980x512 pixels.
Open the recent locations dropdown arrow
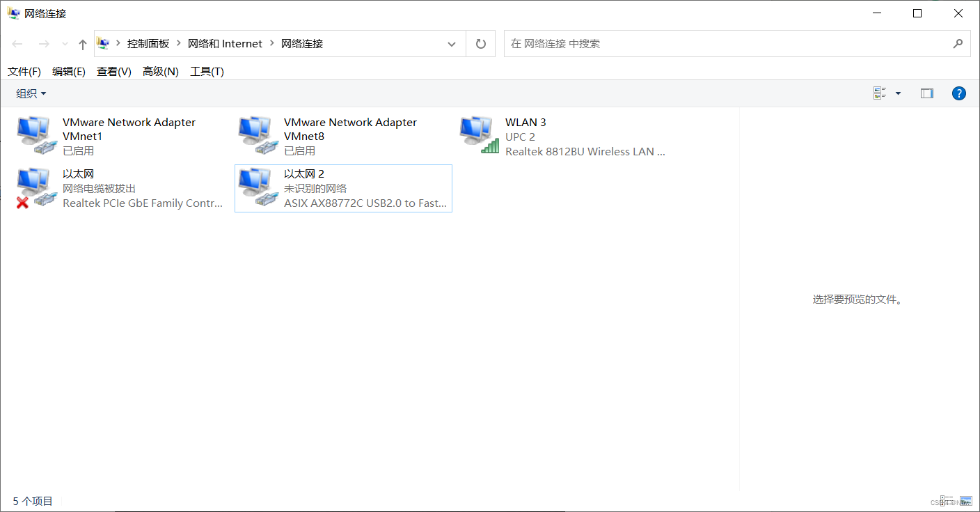pos(65,44)
